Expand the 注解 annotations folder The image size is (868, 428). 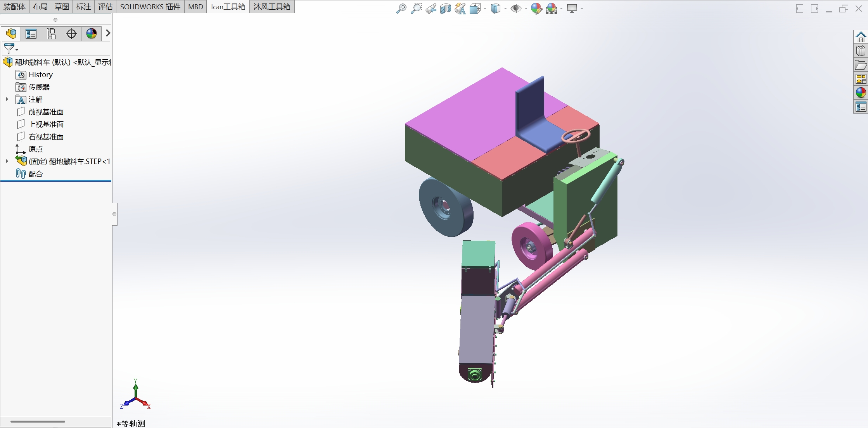pos(7,99)
